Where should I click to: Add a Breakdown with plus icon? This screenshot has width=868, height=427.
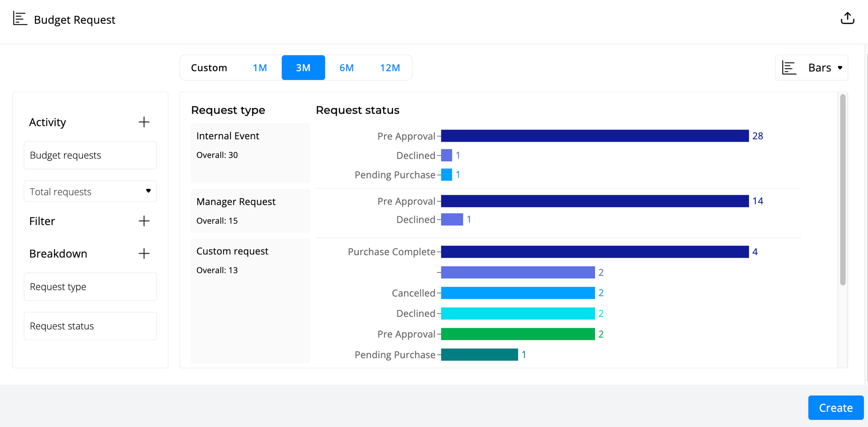point(144,253)
